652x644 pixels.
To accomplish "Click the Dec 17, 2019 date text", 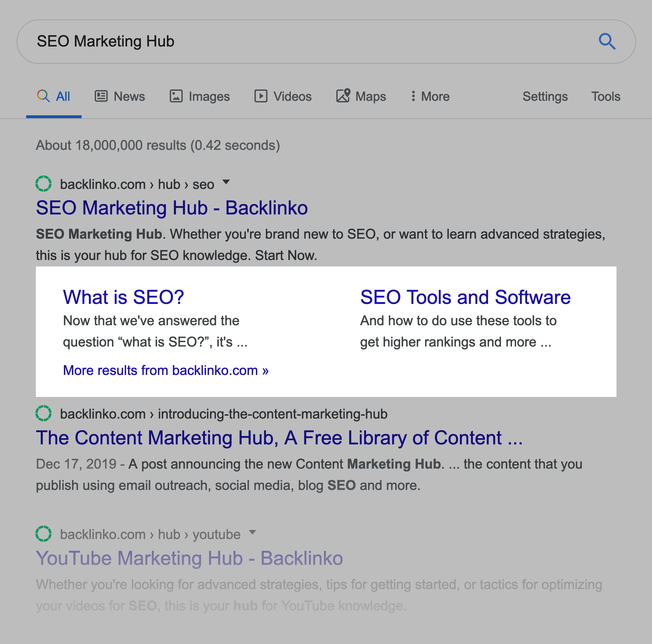I will click(x=76, y=464).
